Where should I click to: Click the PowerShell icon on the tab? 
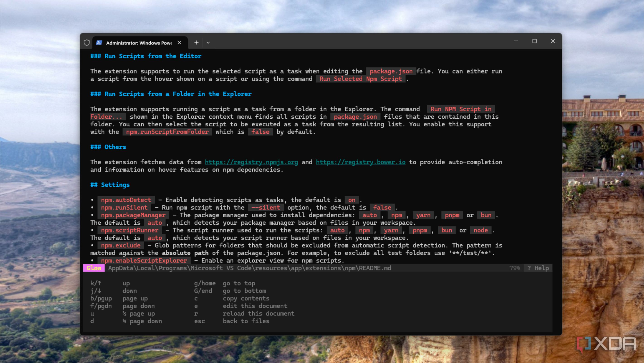99,43
